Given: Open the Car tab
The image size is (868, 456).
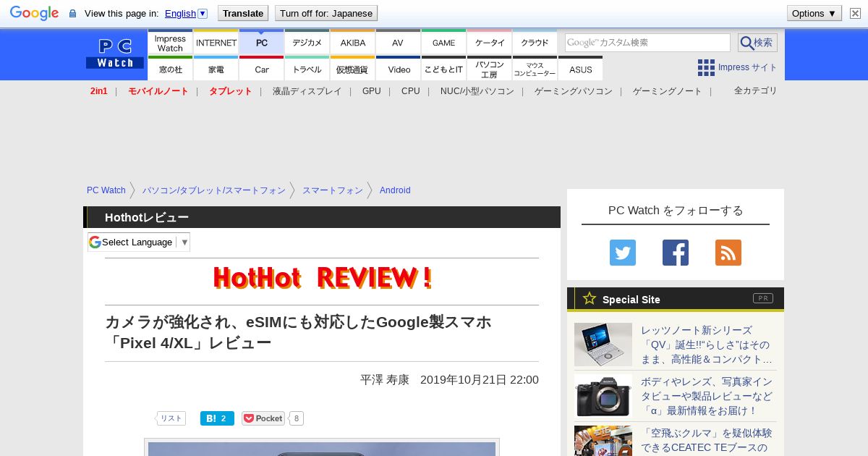Looking at the screenshot, I should point(262,69).
